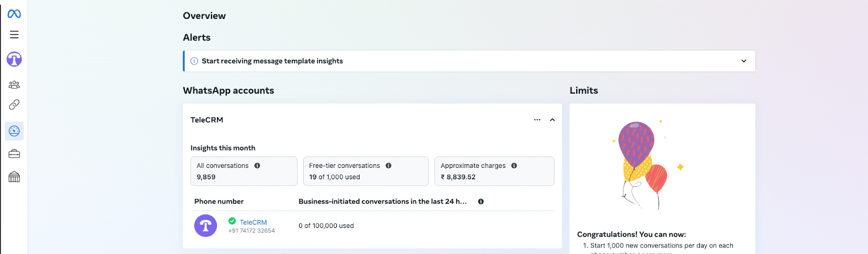
Task: Click the 'WhatsApp accounts' heading
Action: (x=228, y=90)
